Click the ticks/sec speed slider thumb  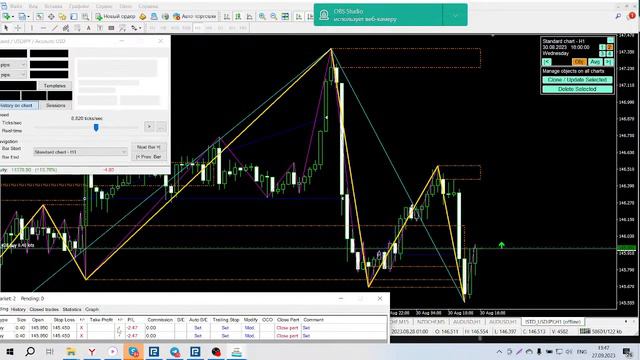[x=96, y=128]
